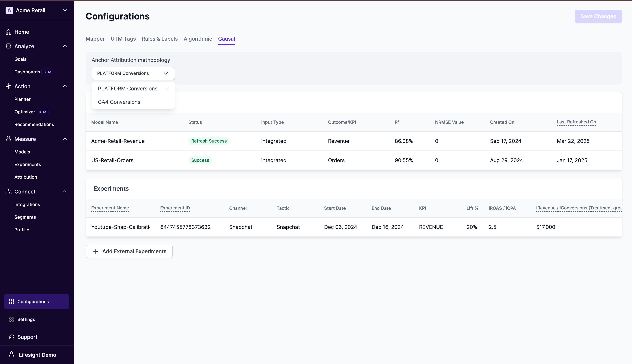This screenshot has width=632, height=364.
Task: Switch to the Rules & Labels tab
Action: pos(159,39)
